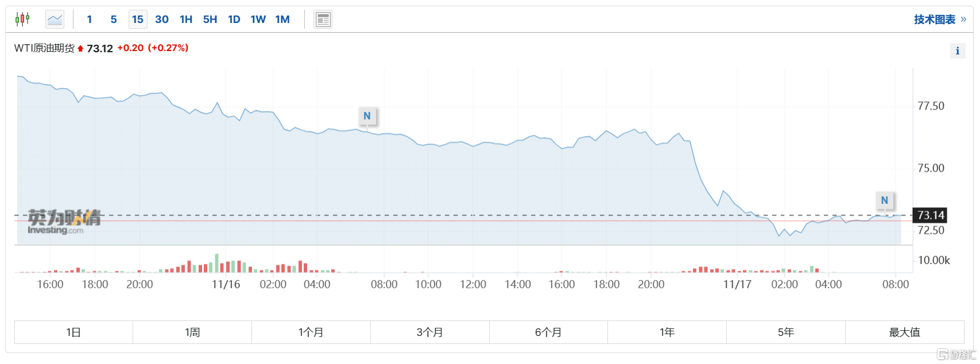Open the news panel layout icon
This screenshot has width=980, height=364.
(323, 20)
